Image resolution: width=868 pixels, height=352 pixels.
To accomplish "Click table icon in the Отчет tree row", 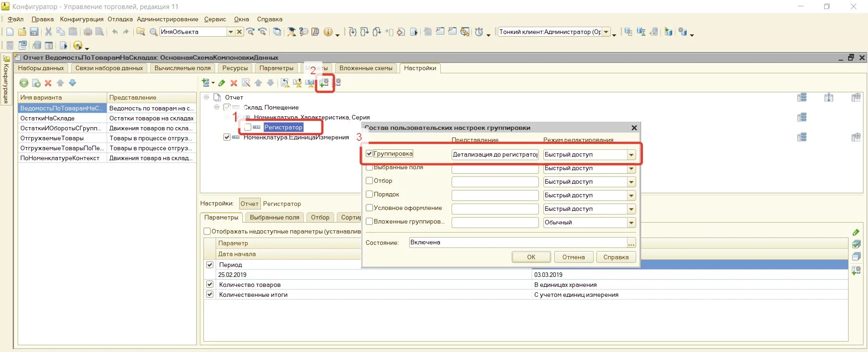I will click(802, 97).
